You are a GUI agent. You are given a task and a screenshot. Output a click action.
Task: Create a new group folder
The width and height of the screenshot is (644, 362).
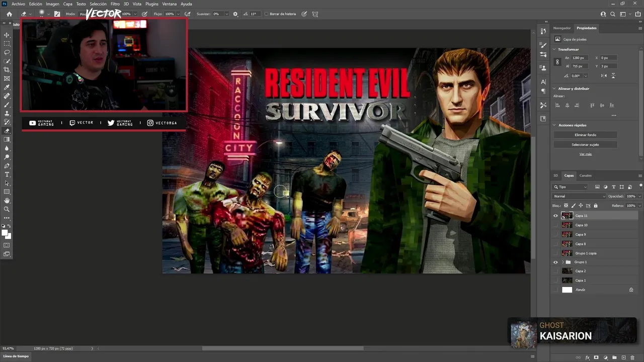click(x=615, y=357)
